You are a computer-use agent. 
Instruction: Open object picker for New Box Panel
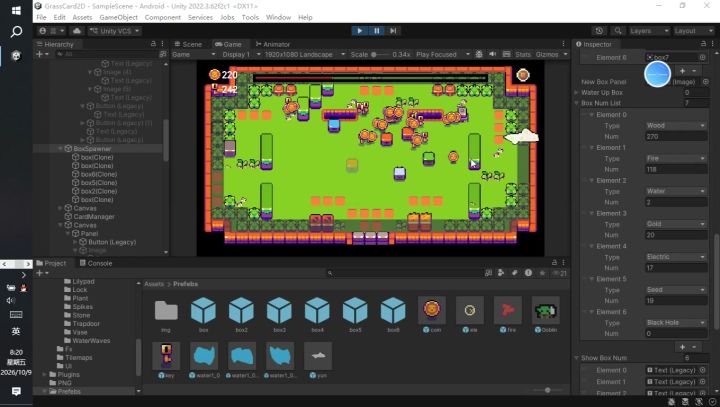click(705, 82)
